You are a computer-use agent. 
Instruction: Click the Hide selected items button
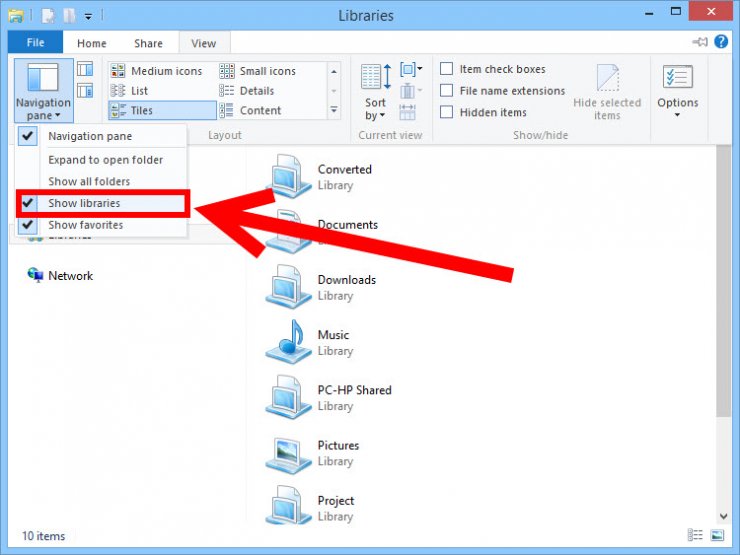click(607, 92)
